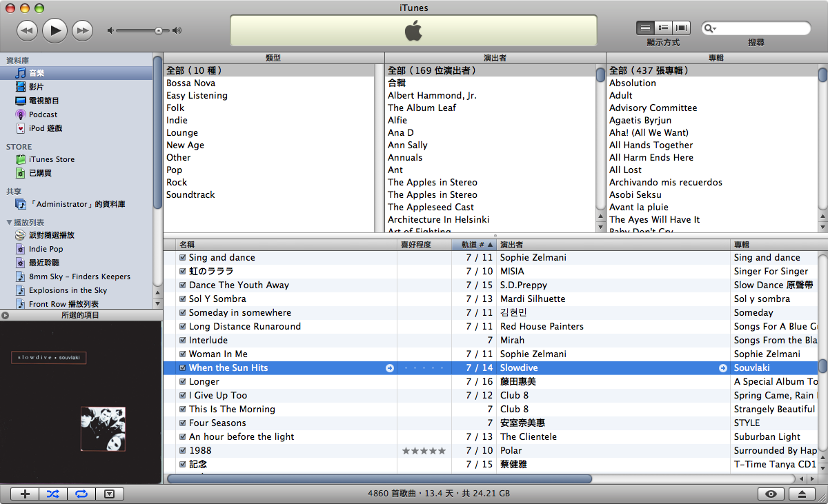Open 影片 in the library sidebar
The height and width of the screenshot is (504, 828).
coord(76,87)
